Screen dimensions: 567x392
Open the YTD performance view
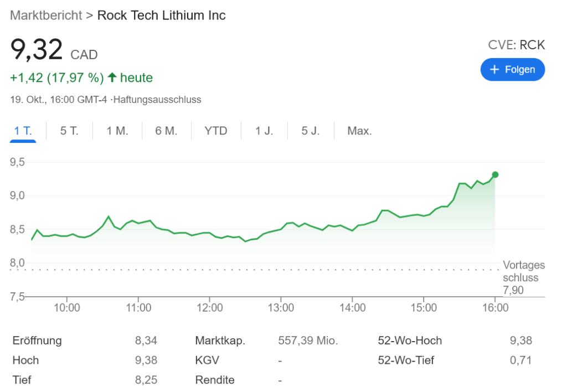point(215,131)
